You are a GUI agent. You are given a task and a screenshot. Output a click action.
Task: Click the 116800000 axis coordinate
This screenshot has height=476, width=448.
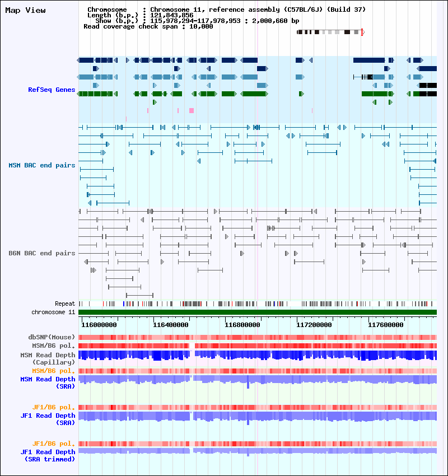tap(242, 325)
